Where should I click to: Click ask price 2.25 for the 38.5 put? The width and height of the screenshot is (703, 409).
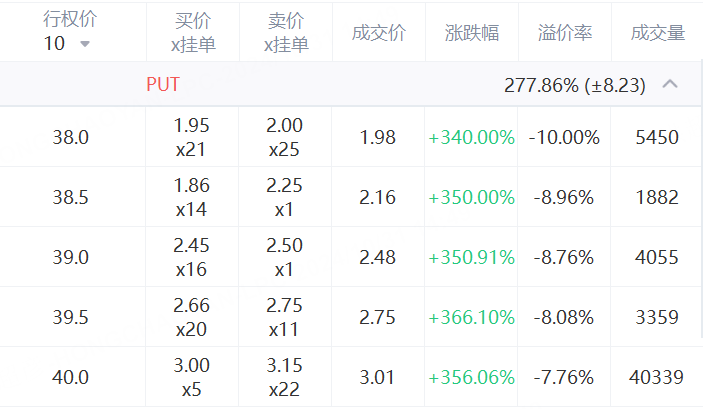(285, 186)
